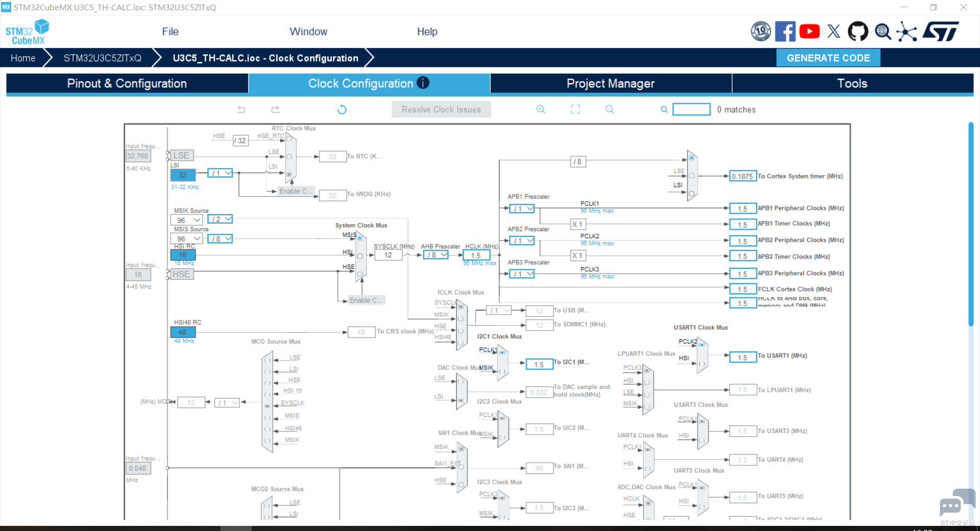980x531 pixels.
Task: Edit the To I2C1 frequency field
Action: coord(539,364)
